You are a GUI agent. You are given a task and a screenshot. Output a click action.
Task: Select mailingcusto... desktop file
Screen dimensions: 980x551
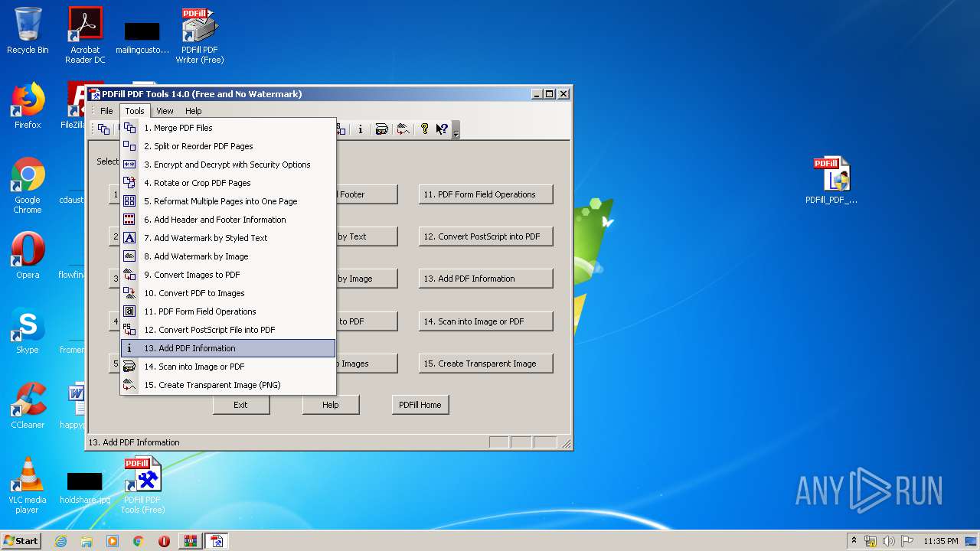(x=142, y=38)
